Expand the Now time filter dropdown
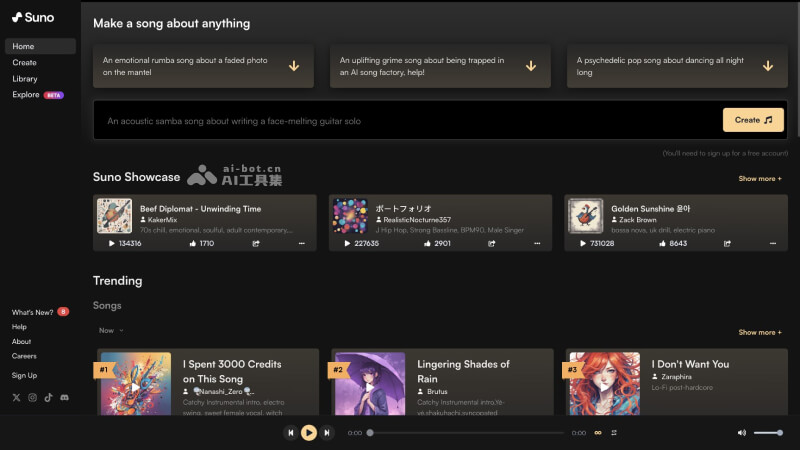 [x=111, y=331]
